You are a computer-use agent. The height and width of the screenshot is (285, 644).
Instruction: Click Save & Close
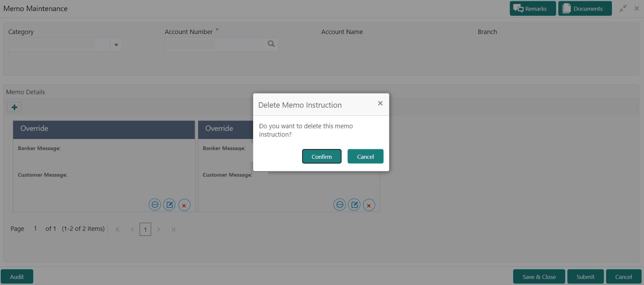click(x=539, y=277)
